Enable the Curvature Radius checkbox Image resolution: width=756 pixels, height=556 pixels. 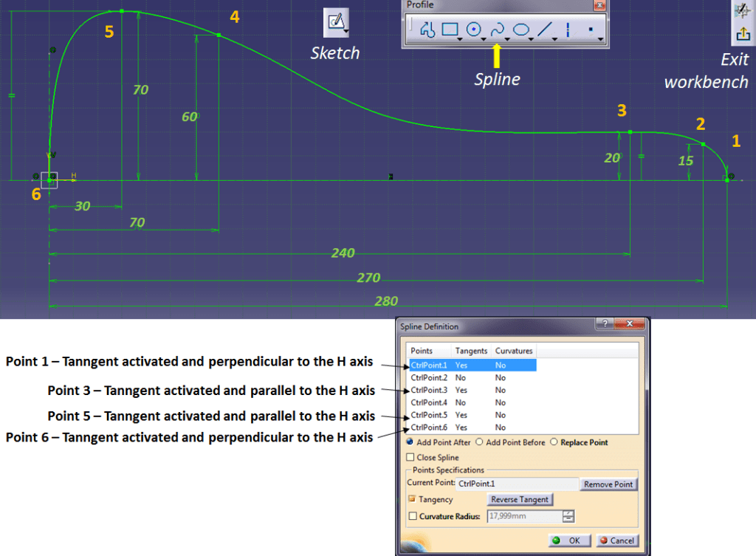click(413, 516)
